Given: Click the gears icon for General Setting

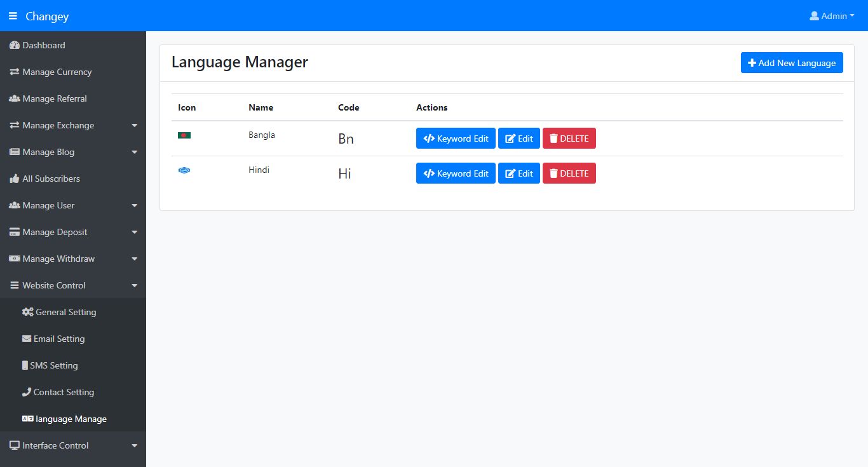Looking at the screenshot, I should pyautogui.click(x=27, y=312).
